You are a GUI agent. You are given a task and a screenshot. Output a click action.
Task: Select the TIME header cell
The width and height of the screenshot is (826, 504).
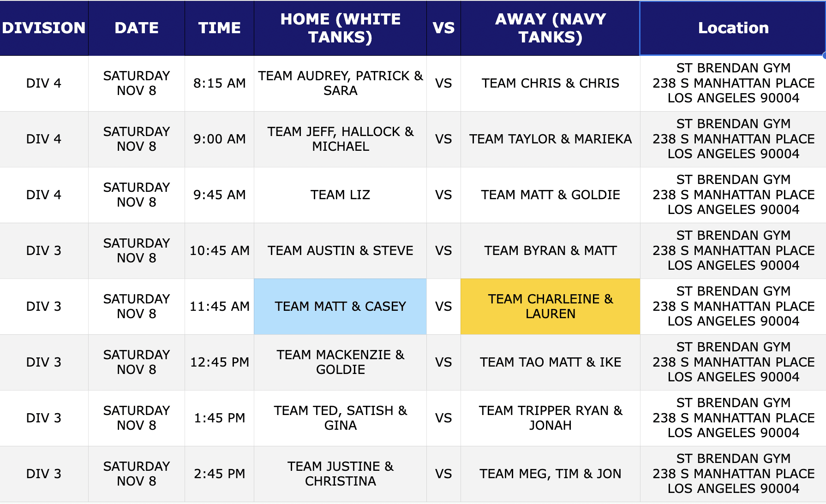[x=219, y=28]
